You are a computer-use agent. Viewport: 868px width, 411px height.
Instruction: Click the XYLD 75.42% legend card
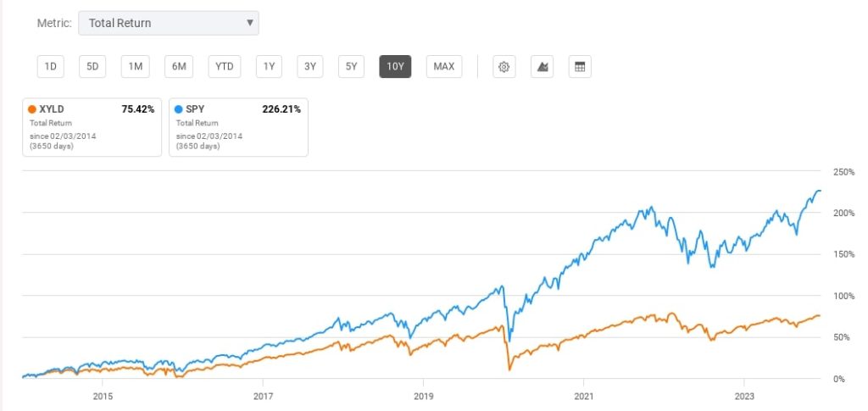(92, 127)
